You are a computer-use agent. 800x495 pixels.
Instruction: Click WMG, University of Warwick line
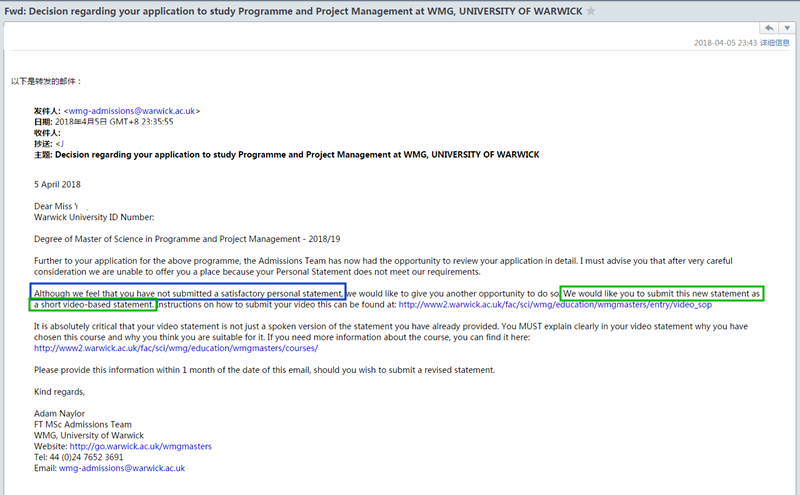(x=89, y=435)
